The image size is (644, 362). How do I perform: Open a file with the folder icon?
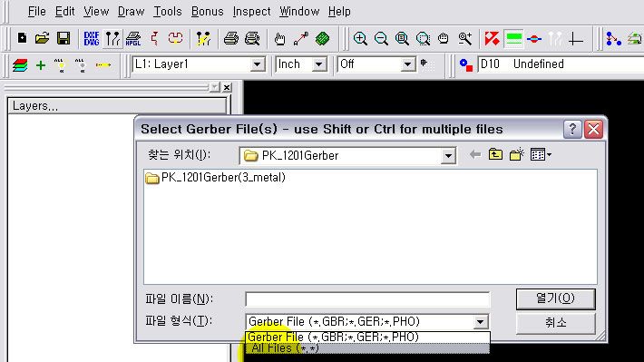point(42,39)
